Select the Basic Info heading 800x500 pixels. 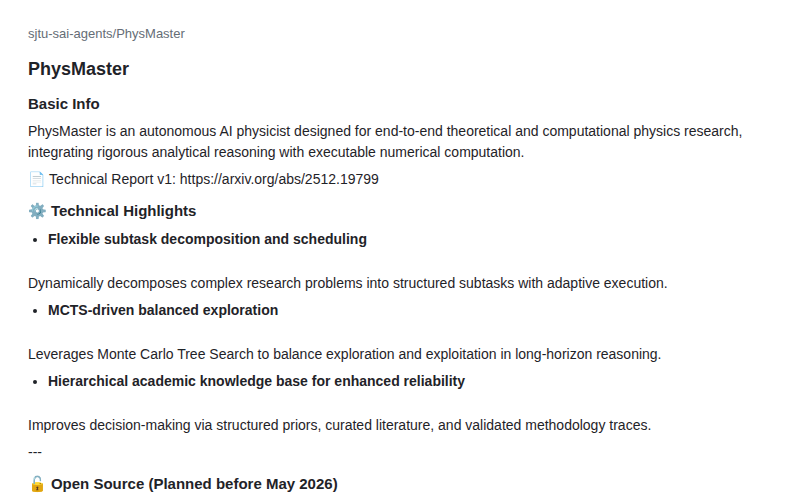(x=64, y=104)
